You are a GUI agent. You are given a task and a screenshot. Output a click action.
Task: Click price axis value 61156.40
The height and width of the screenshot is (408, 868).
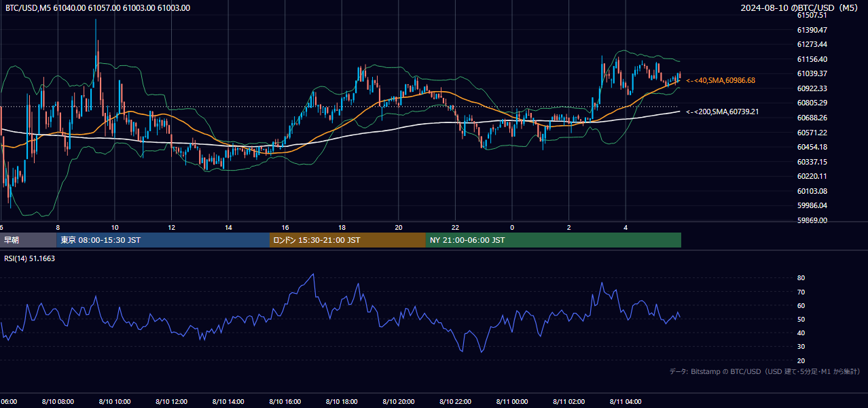[x=811, y=59]
